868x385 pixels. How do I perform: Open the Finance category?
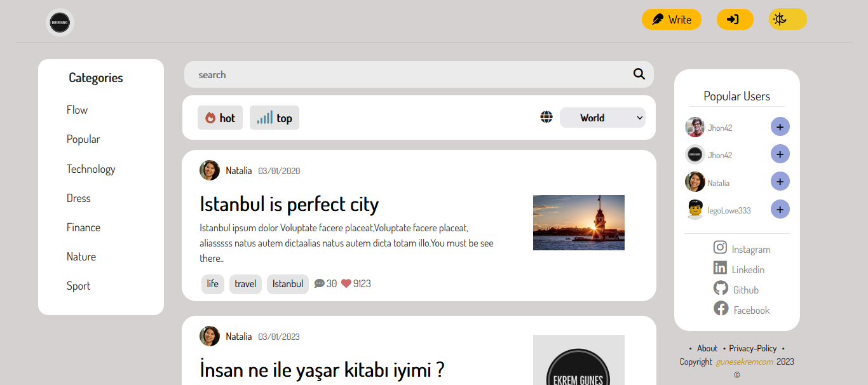[83, 227]
